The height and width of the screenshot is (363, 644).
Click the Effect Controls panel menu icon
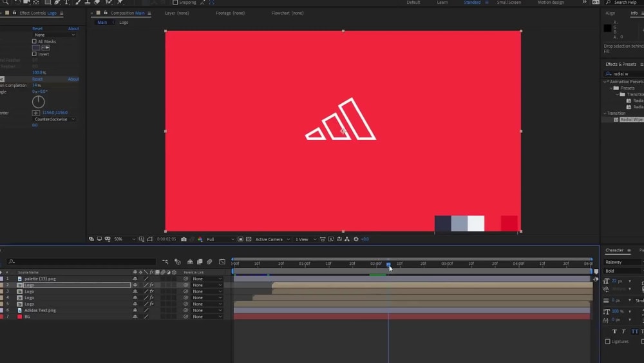(x=62, y=13)
